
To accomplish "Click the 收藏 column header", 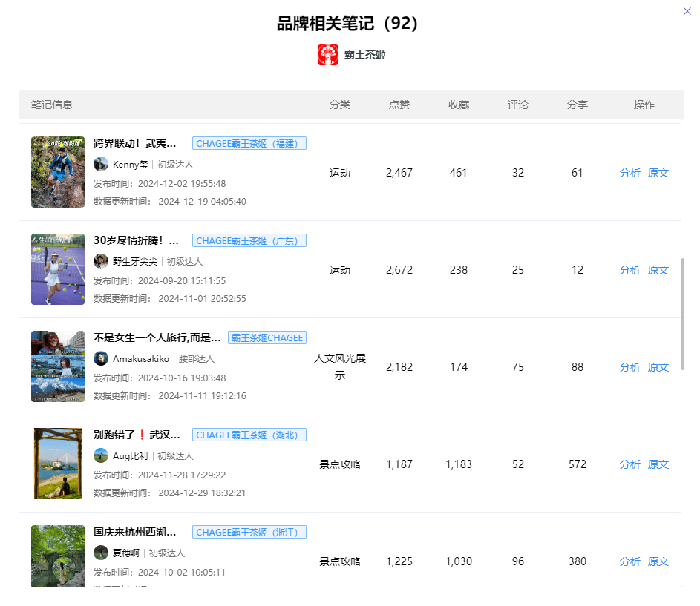I will tap(459, 105).
